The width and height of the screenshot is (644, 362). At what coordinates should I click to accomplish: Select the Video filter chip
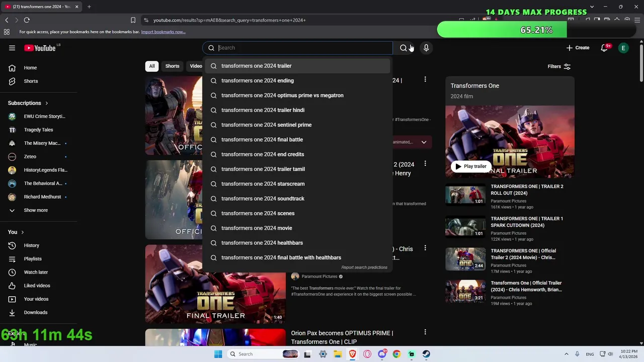pyautogui.click(x=196, y=66)
